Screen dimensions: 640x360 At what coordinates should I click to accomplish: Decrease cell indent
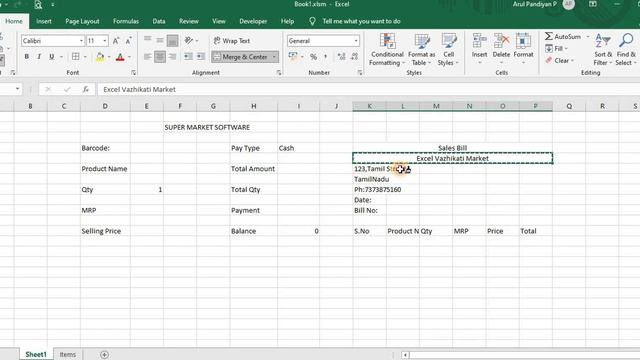[188, 57]
